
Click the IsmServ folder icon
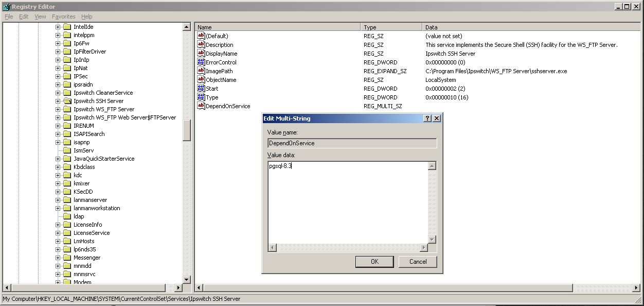point(67,150)
